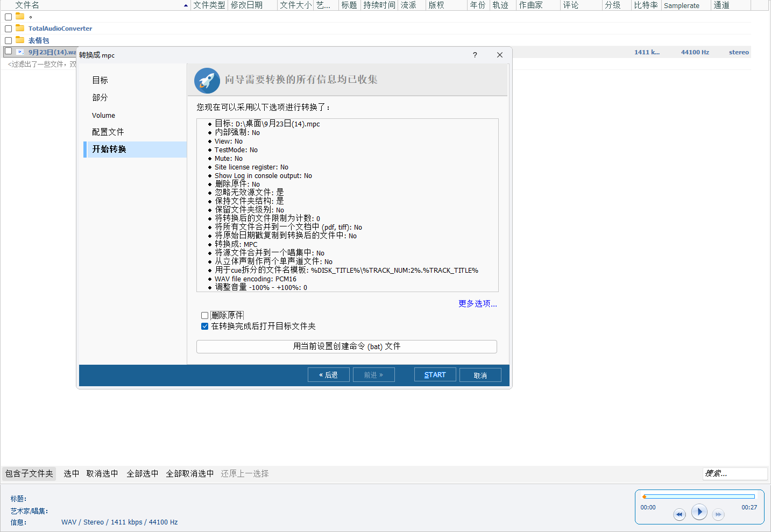Click the WAV file icon

[x=20, y=52]
